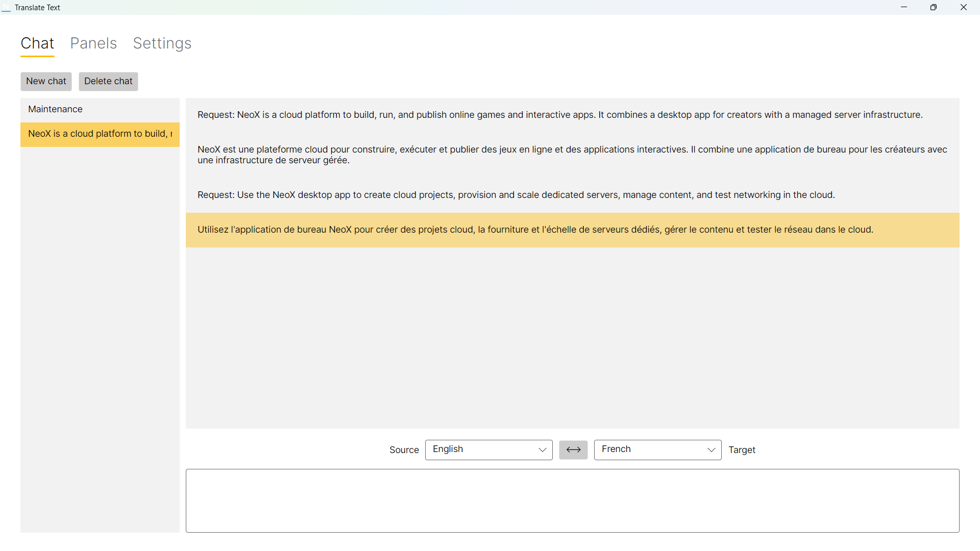
Task: Minimize the Translate Text window
Action: [904, 7]
